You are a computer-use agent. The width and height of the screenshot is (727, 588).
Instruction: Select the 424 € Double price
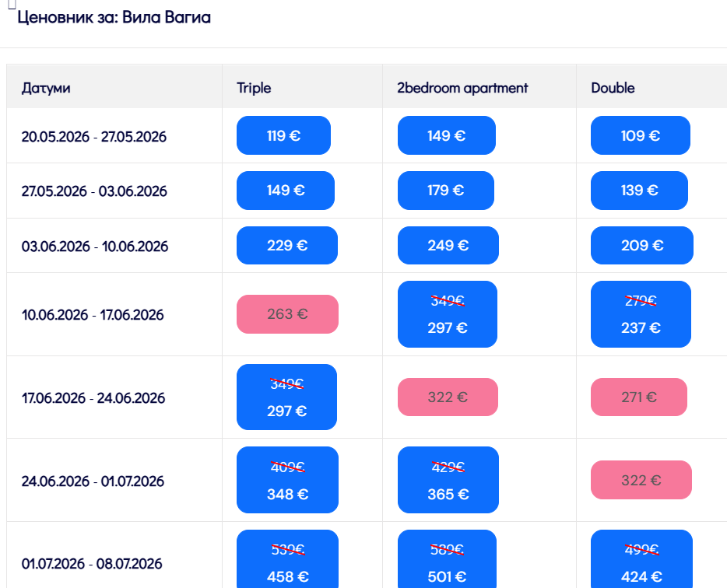(x=641, y=562)
